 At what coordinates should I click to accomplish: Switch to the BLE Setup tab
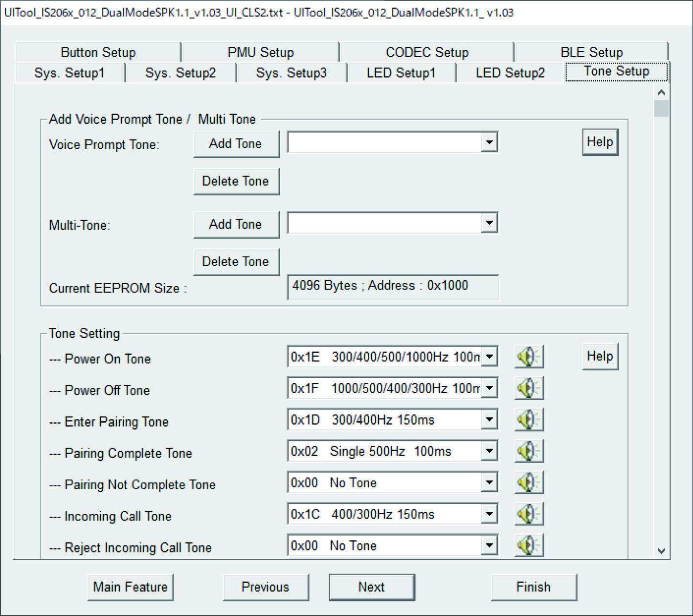tap(591, 52)
